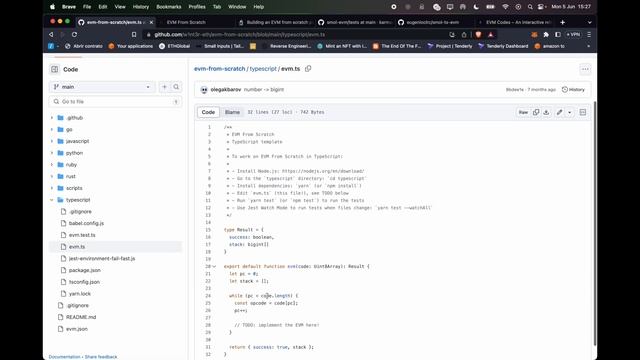Open macOS Spotlight search icon

[x=530, y=7]
